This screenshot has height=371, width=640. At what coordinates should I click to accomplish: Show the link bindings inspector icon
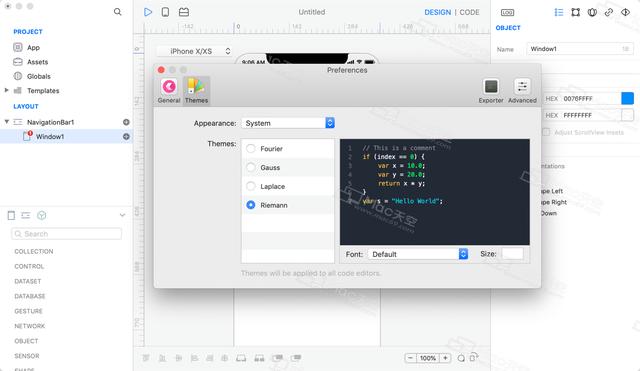(609, 12)
